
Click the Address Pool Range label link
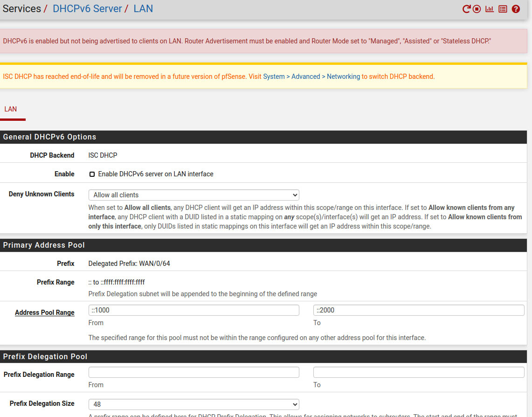click(x=44, y=313)
